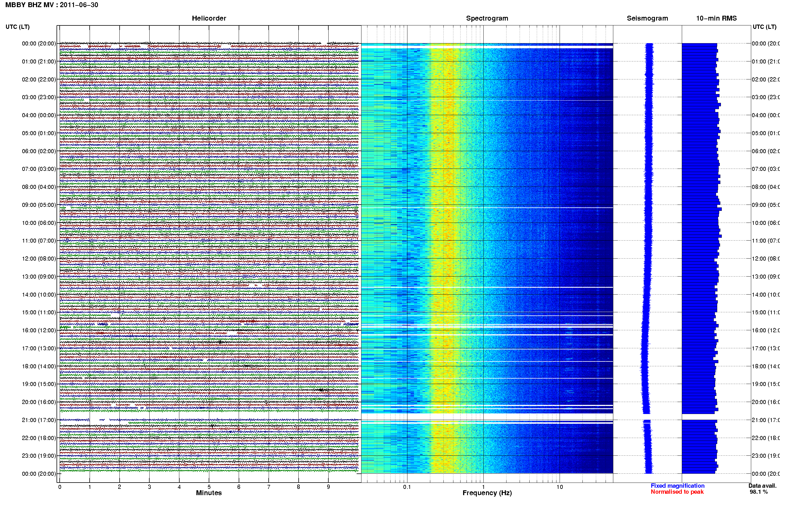
Task: Select the 'Spectrogram' panel heading
Action: click(487, 18)
